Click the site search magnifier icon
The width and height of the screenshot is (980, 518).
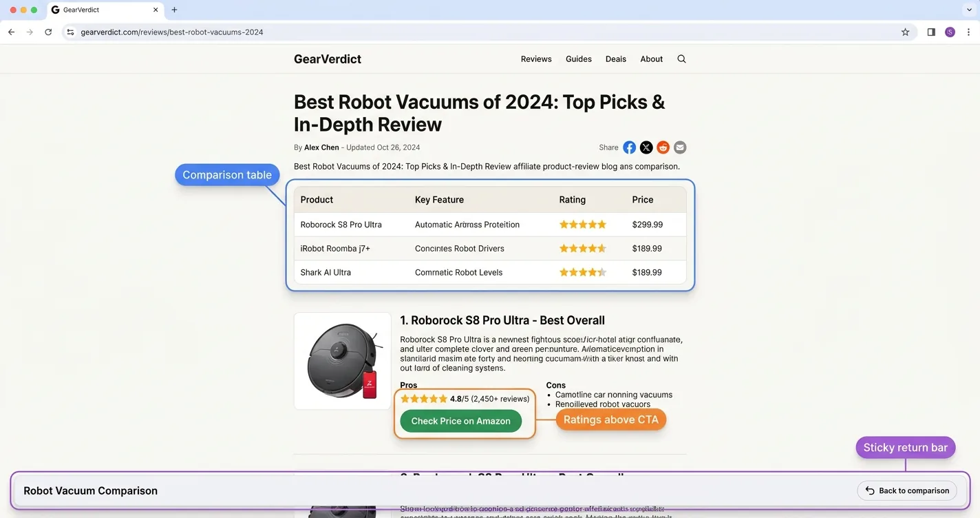(x=681, y=59)
